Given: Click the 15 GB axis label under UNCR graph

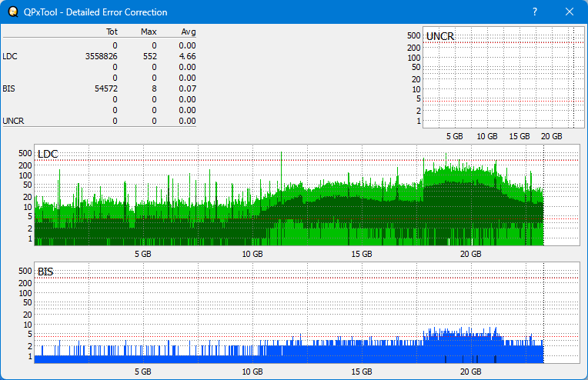Looking at the screenshot, I should (x=520, y=136).
